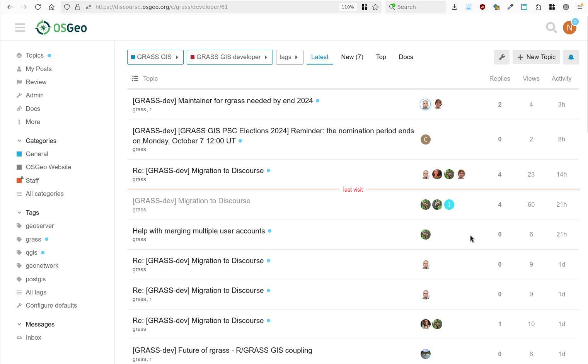Screen dimensions: 588x364
Task: Open greyed-out Migration to Discourse topic
Action: [191, 201]
